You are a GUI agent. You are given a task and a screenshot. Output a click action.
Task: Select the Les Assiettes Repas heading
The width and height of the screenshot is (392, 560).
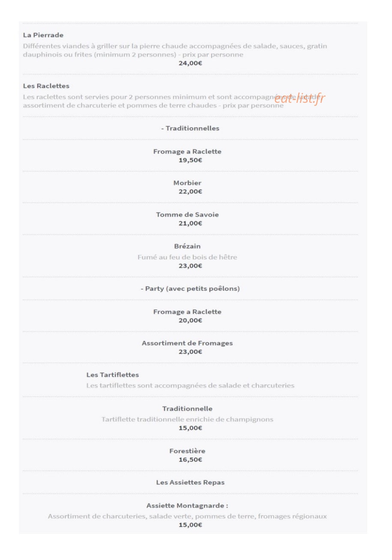point(190,482)
